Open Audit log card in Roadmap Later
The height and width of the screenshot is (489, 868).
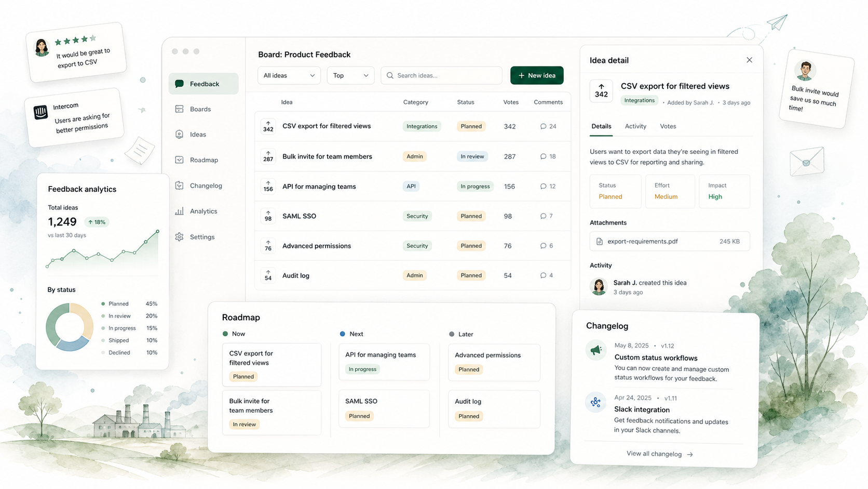click(494, 409)
